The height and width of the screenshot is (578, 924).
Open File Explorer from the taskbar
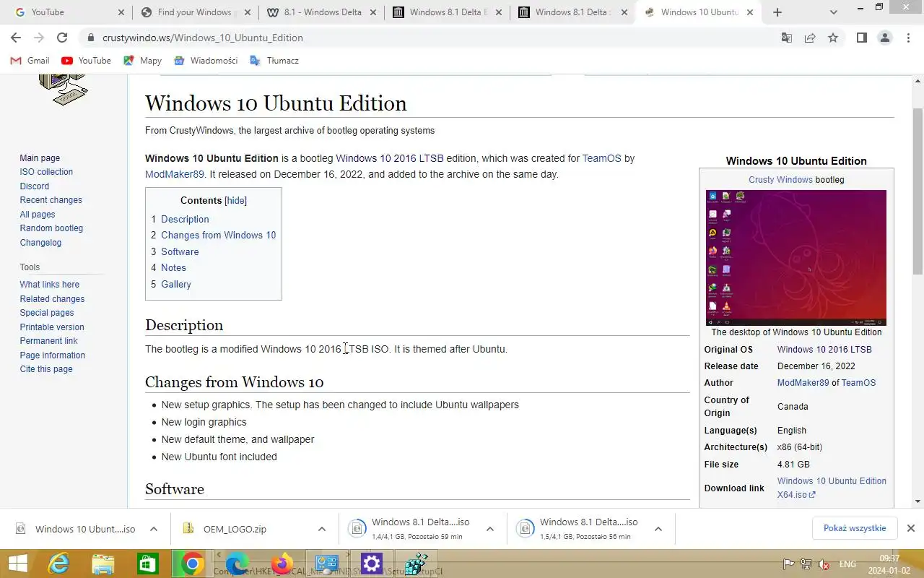103,564
